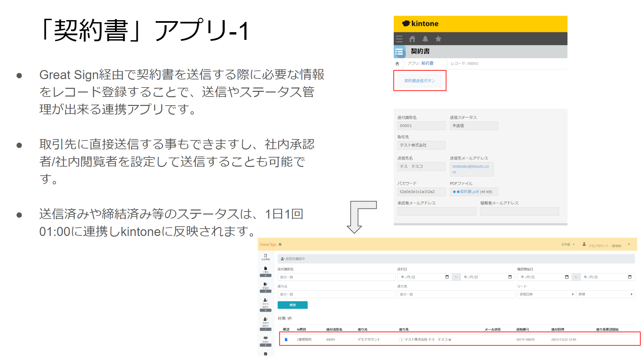Open calendar picker for 送付日 start date

(447, 277)
